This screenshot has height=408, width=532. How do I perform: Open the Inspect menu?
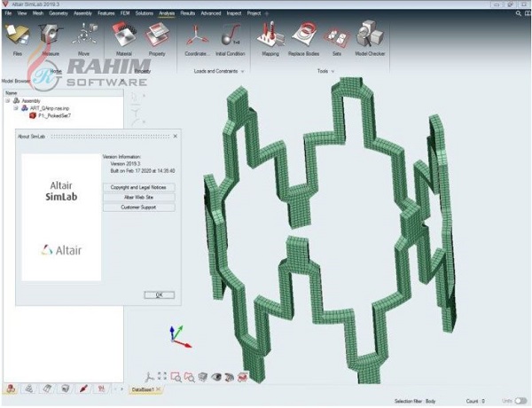pos(234,13)
